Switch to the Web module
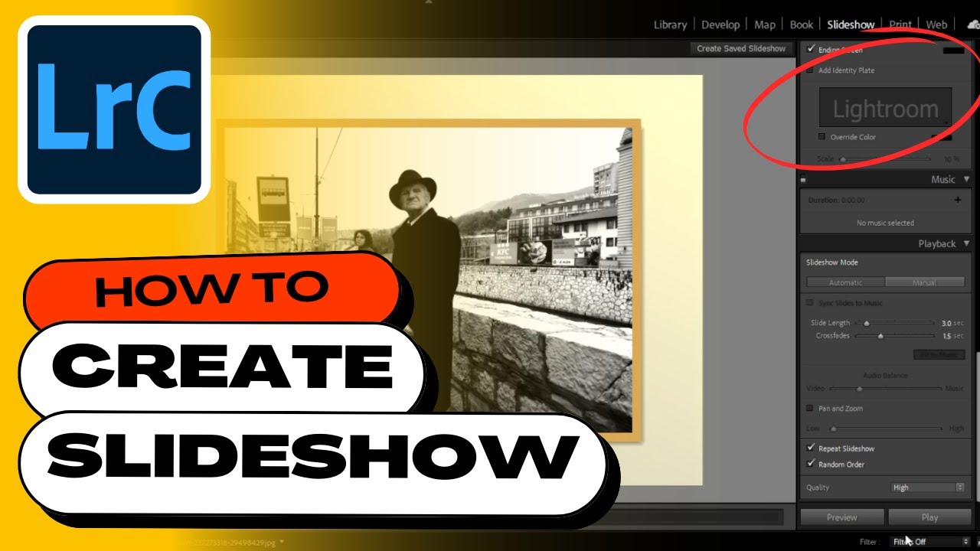 [x=936, y=24]
